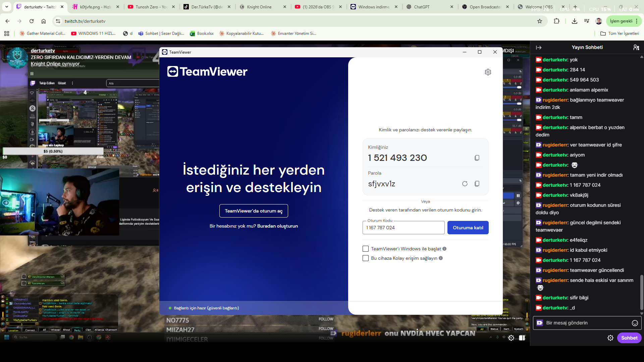This screenshot has width=644, height=362.
Task: Click TeamViewer'da oturum aç button
Action: (x=254, y=211)
